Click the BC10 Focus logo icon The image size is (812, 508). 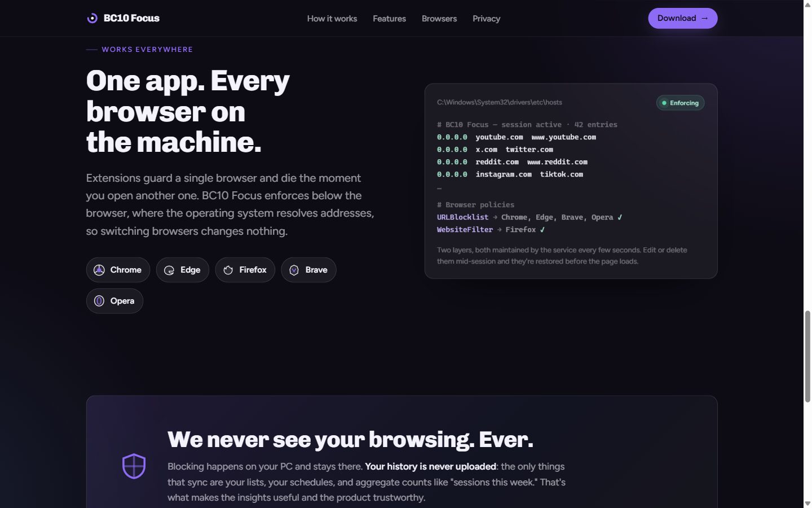coord(92,18)
